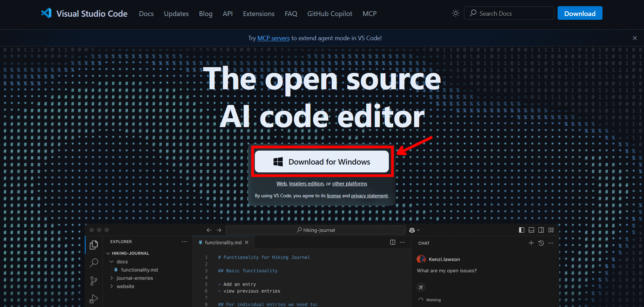Click "What are my open issues?" chat message
This screenshot has width=644, height=307.
coord(447,271)
